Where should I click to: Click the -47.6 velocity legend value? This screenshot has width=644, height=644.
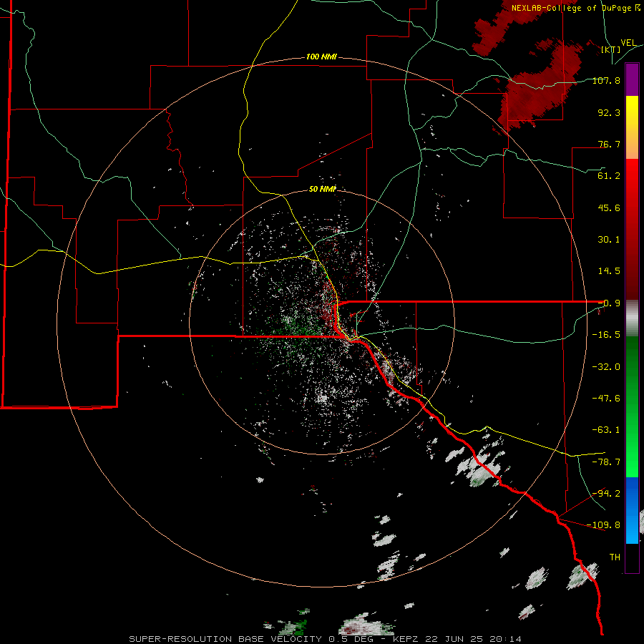pos(606,399)
